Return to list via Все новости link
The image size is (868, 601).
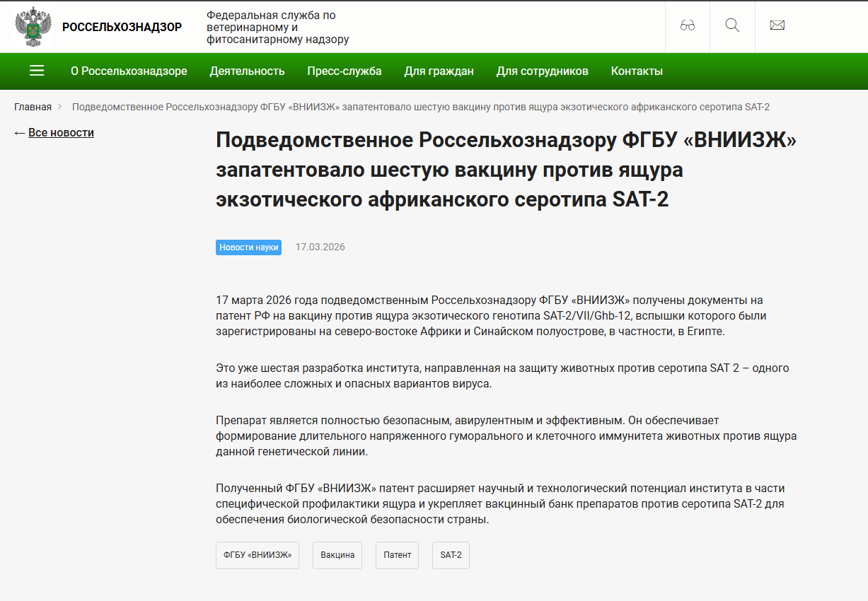click(x=61, y=133)
